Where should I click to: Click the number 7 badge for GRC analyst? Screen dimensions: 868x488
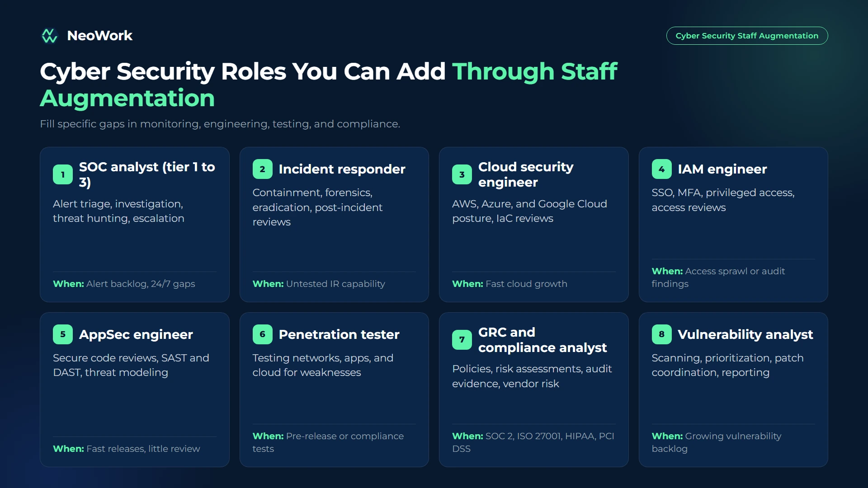(x=462, y=340)
